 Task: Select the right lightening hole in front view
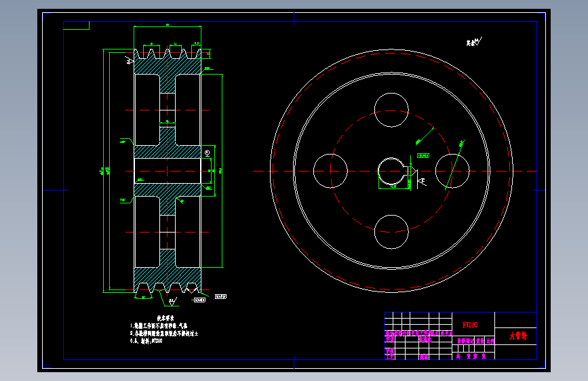pyautogui.click(x=452, y=171)
